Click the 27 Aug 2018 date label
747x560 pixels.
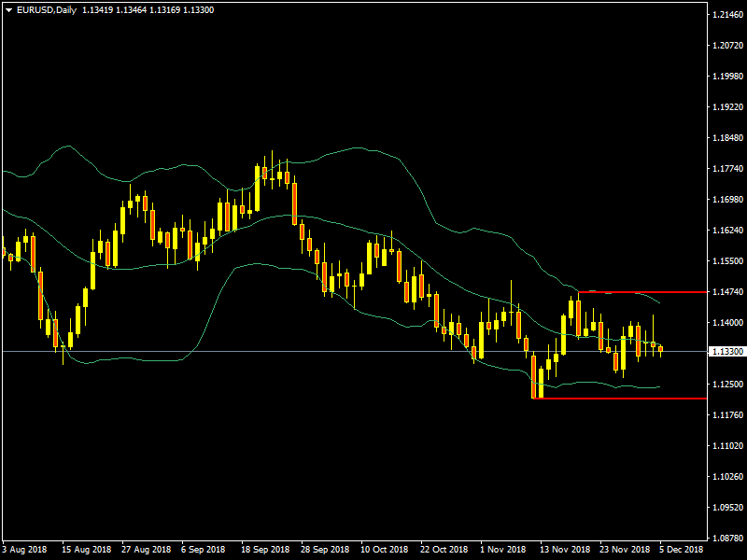(x=145, y=550)
